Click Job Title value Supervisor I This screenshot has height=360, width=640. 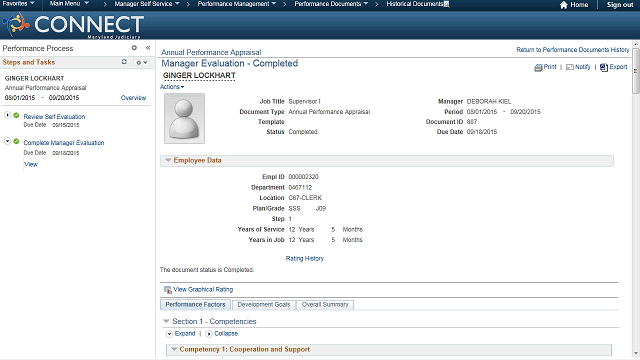pos(304,101)
